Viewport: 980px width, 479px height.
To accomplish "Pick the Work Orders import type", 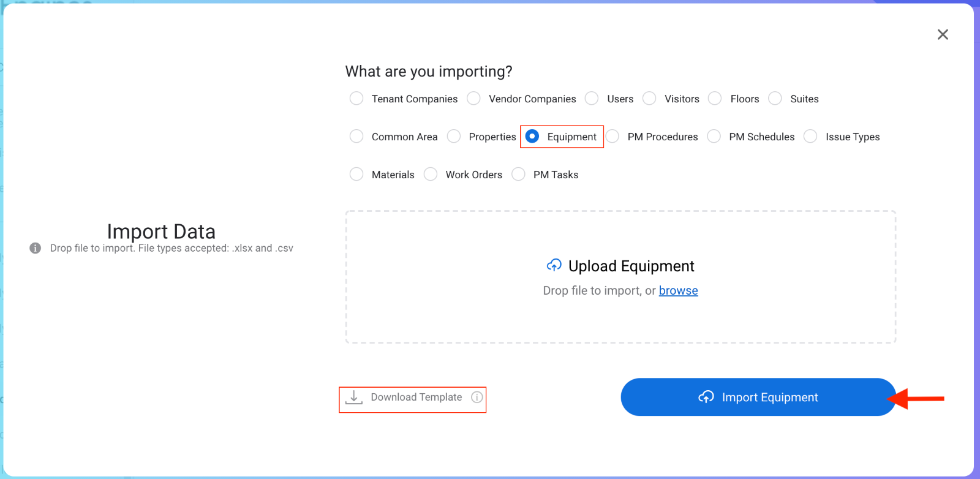I will click(431, 175).
